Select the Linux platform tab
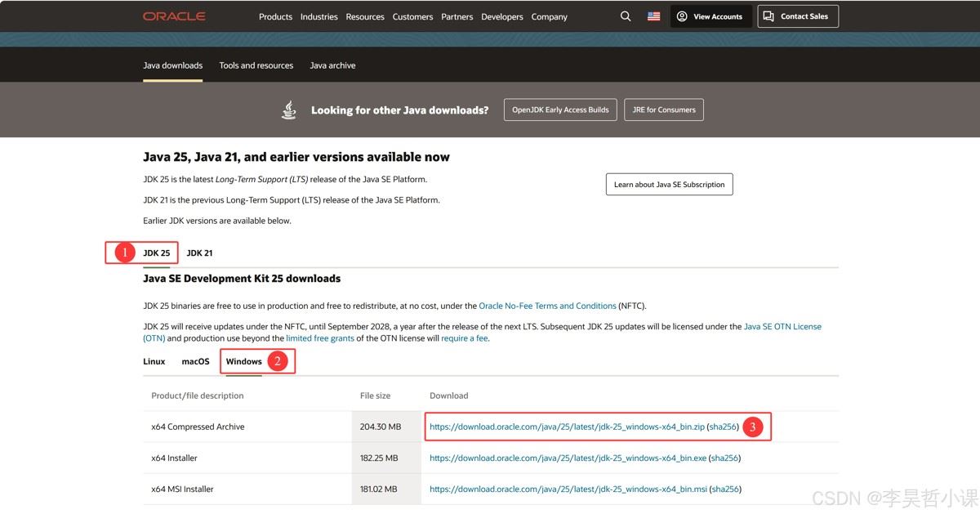Viewport: 980px width, 514px height. pos(154,361)
